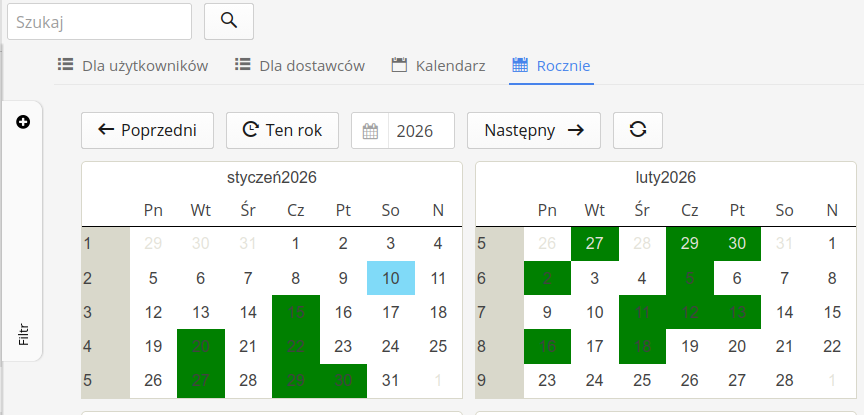Expand the Filtr panel plus icon
The width and height of the screenshot is (864, 415).
(x=23, y=122)
